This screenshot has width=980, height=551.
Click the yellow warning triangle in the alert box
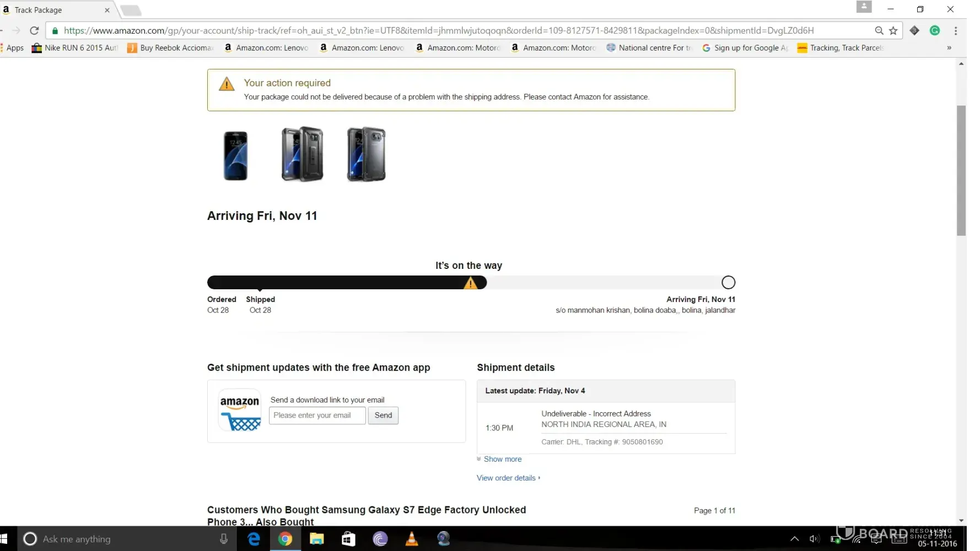pos(227,84)
